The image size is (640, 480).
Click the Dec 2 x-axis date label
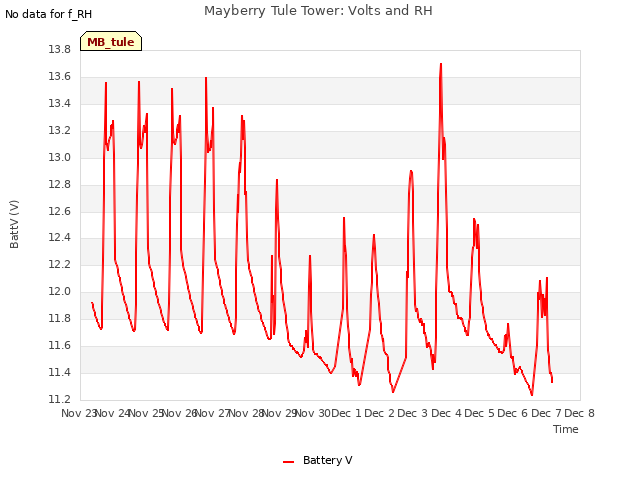(x=380, y=413)
